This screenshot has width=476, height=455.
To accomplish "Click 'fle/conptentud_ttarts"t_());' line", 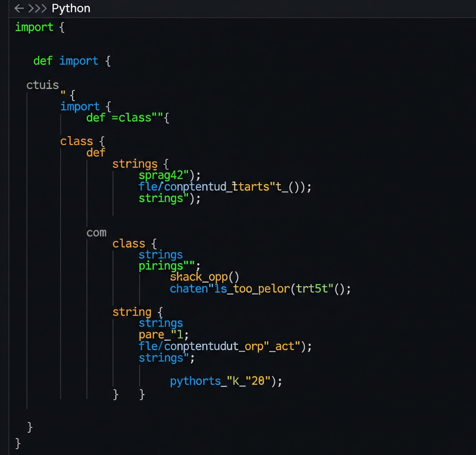I will coord(225,187).
